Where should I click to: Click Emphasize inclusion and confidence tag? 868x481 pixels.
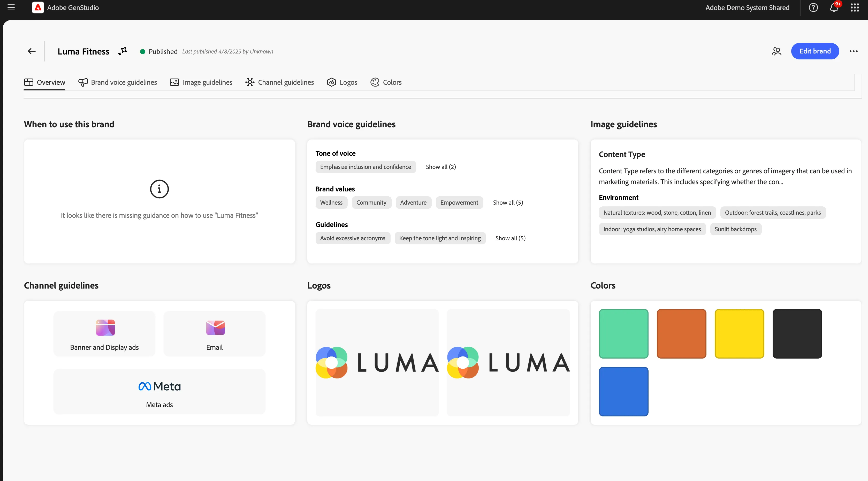pyautogui.click(x=366, y=167)
